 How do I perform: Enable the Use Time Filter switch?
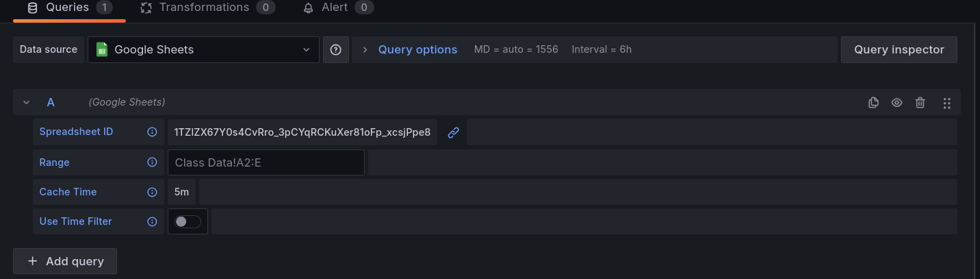pyautogui.click(x=188, y=221)
